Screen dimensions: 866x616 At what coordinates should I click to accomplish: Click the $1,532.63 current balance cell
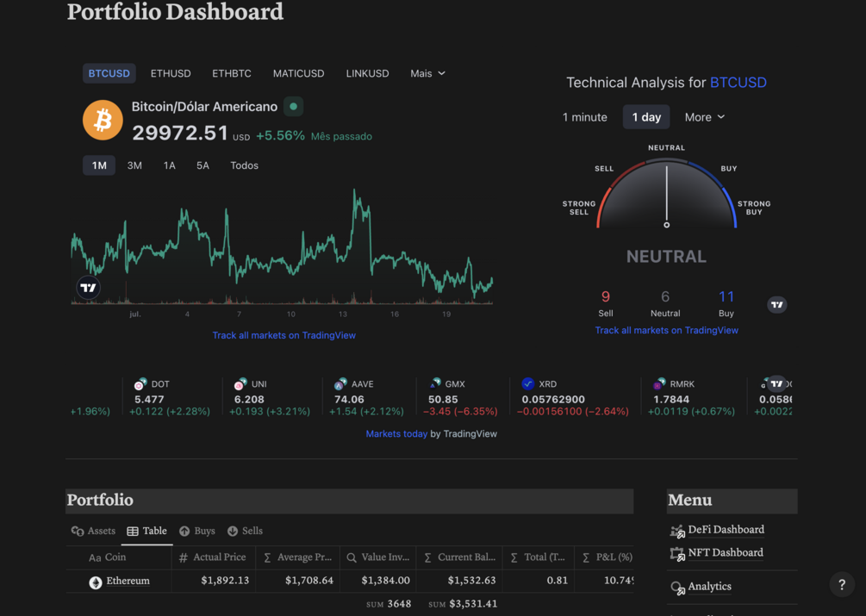point(459,582)
